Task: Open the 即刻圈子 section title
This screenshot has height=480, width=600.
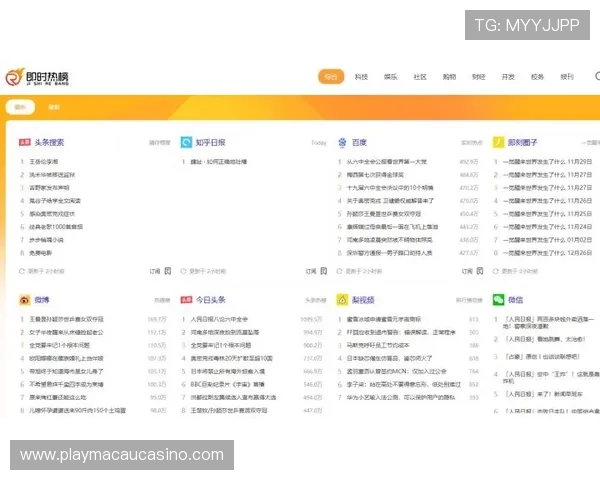Action: coord(522,142)
